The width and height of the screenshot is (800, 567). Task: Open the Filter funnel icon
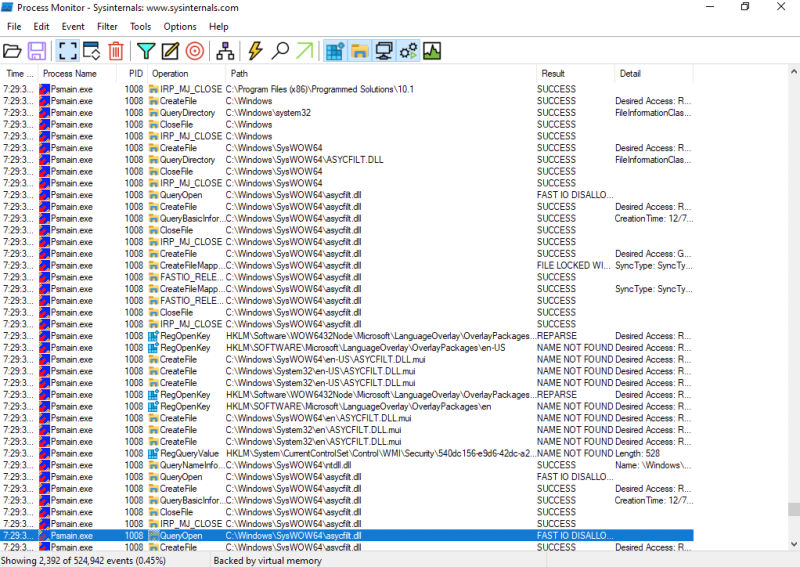coord(146,51)
